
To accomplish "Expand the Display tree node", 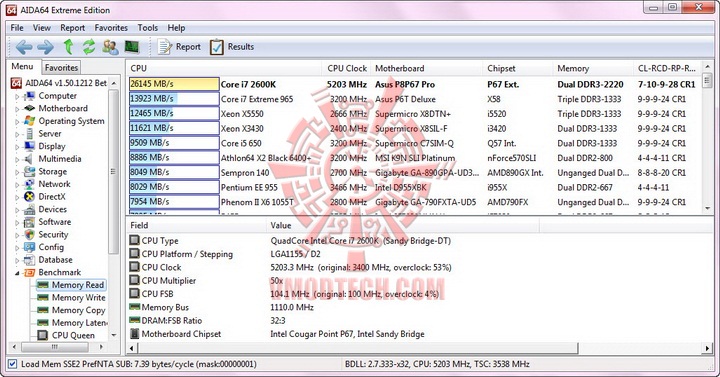I will (x=17, y=147).
